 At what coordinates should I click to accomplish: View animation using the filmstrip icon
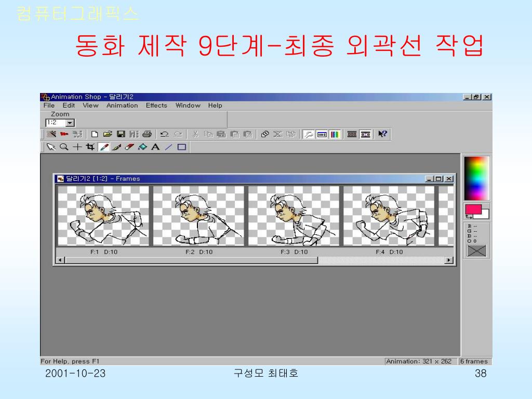[x=352, y=135]
